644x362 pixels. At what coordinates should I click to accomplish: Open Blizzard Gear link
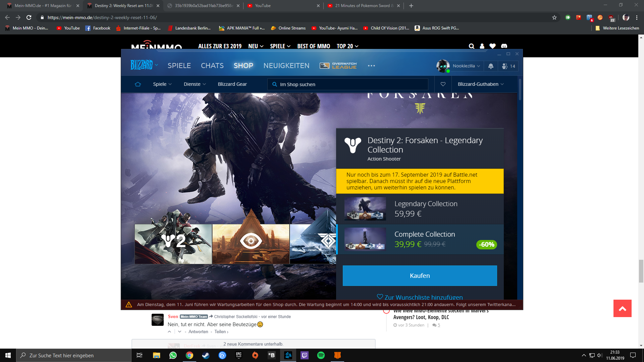tap(232, 84)
